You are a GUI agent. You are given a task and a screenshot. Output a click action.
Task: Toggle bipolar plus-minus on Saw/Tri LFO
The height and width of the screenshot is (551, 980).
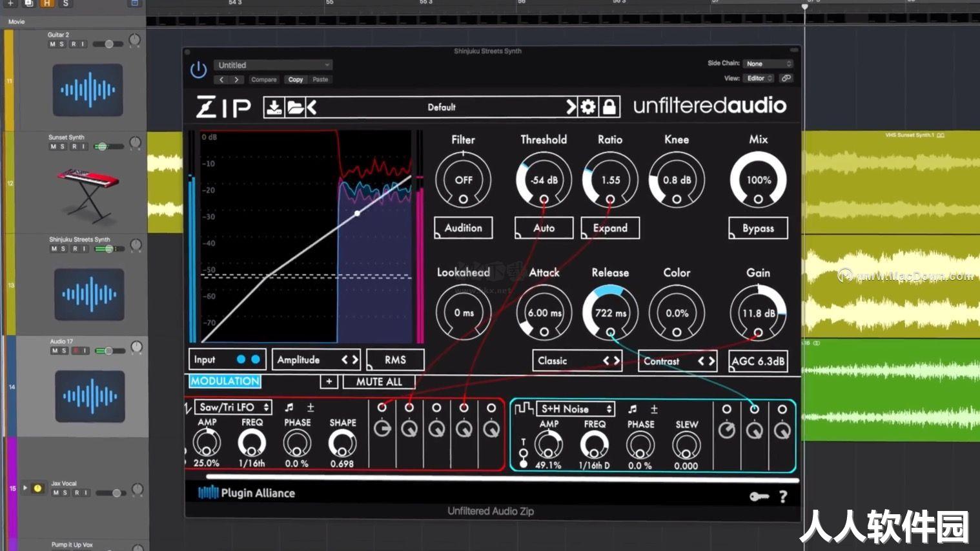click(x=311, y=407)
